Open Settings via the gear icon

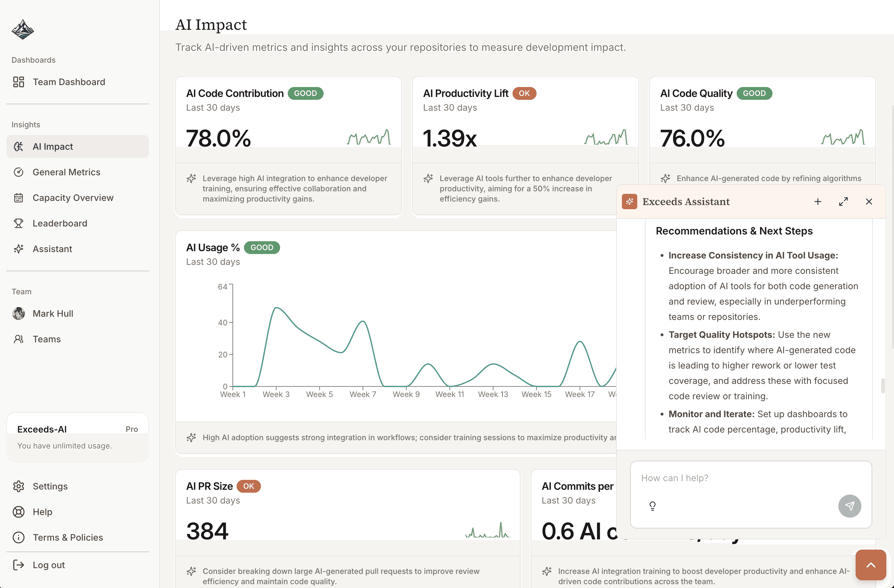pyautogui.click(x=19, y=486)
